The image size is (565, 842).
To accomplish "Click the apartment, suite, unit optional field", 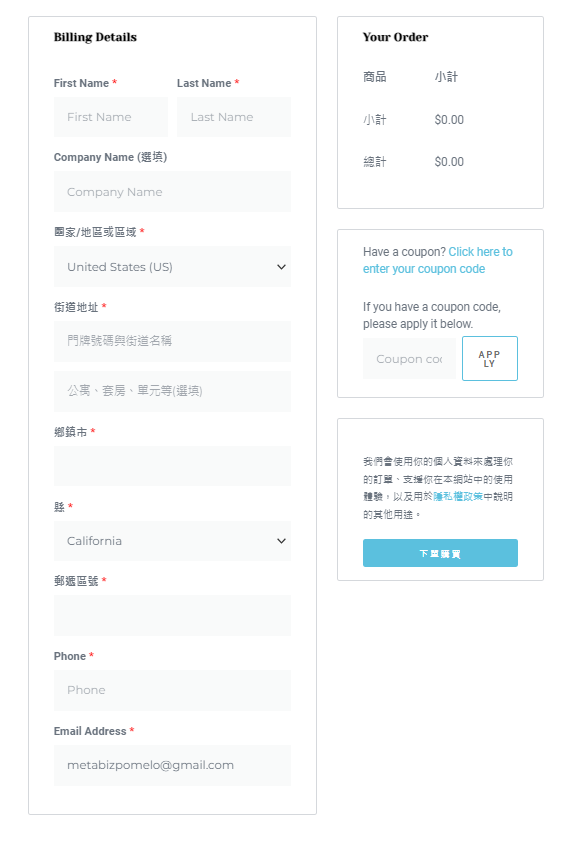I will point(172,391).
